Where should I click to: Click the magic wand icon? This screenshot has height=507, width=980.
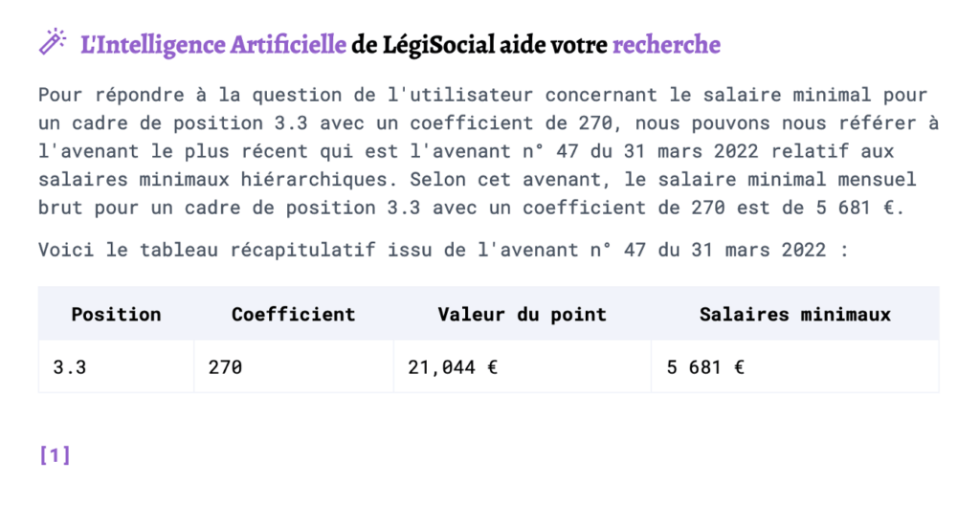tap(53, 42)
